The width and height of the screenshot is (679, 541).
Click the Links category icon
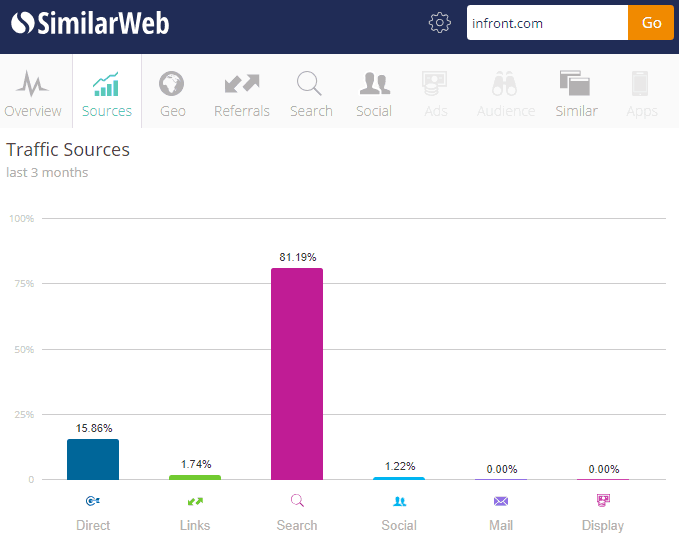click(195, 501)
